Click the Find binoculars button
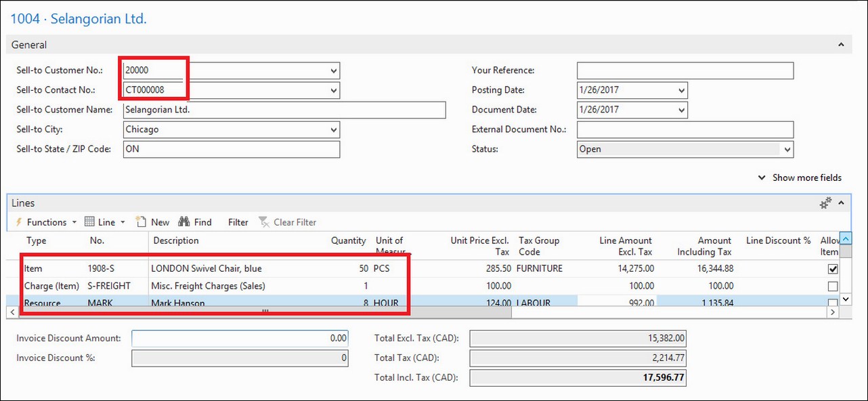Image resolution: width=868 pixels, height=401 pixels. [x=195, y=222]
